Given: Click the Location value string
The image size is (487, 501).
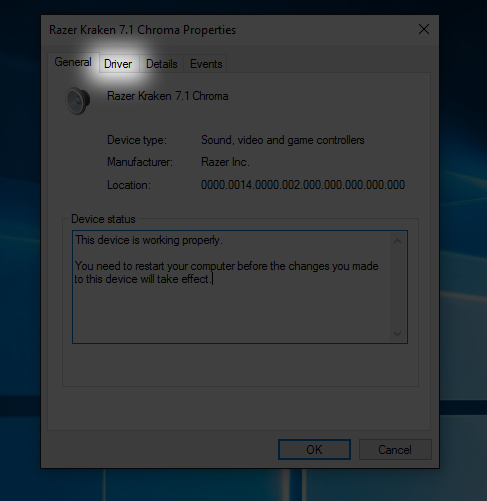Looking at the screenshot, I should pyautogui.click(x=303, y=185).
